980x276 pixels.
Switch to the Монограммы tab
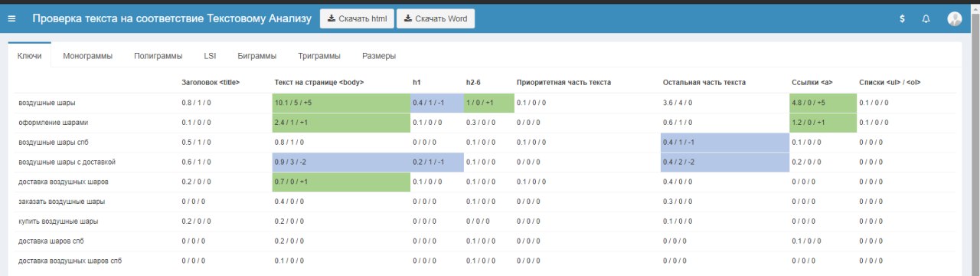pyautogui.click(x=87, y=56)
